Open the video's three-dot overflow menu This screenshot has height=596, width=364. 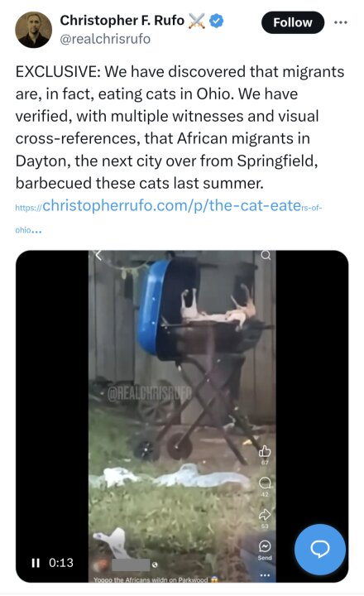point(265,575)
